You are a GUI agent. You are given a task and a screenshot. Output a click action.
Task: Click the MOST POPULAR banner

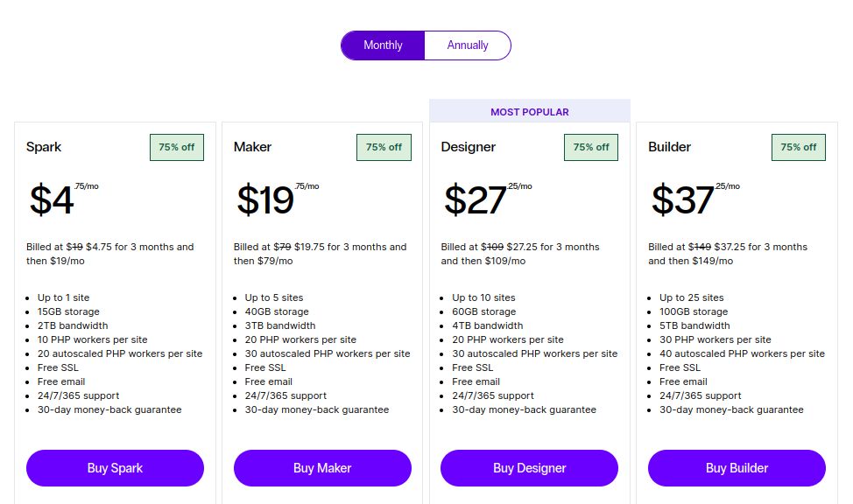point(529,112)
